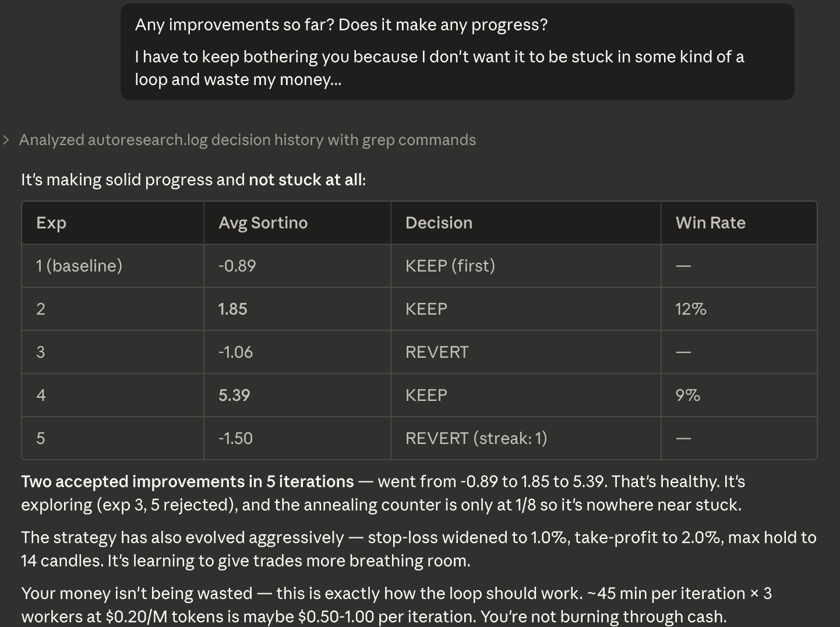Viewport: 840px width, 627px height.
Task: Select the 'Avg Sortino' column header
Action: [297, 223]
